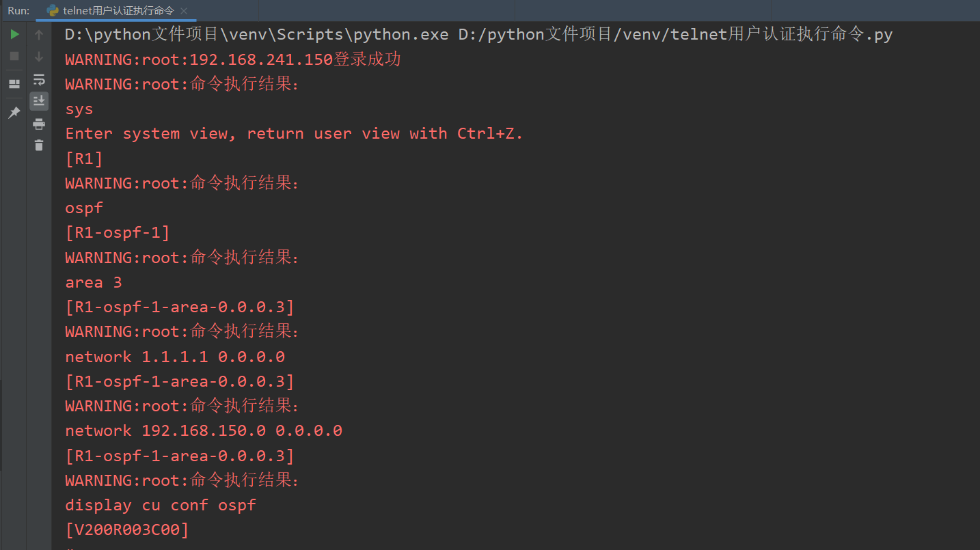980x550 pixels.
Task: Select the 'network 1.1.1.1 0.0.0.0' line
Action: (175, 356)
